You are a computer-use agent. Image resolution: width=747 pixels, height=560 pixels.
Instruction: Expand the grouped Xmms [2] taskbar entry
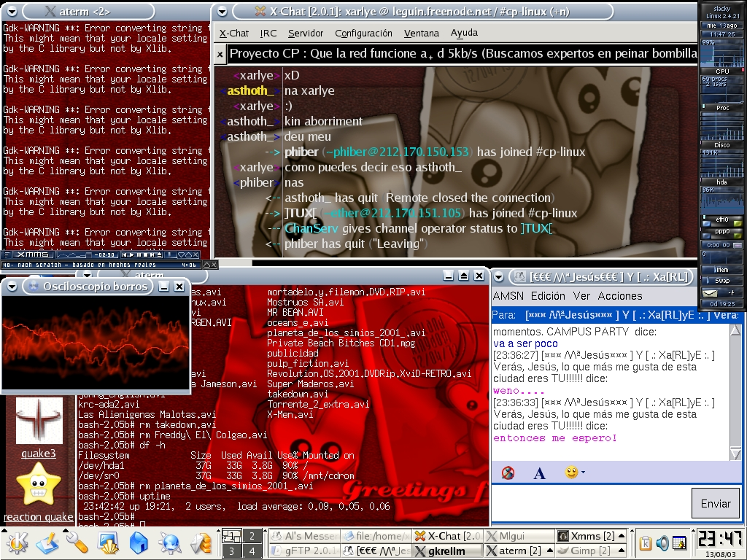pos(622,536)
